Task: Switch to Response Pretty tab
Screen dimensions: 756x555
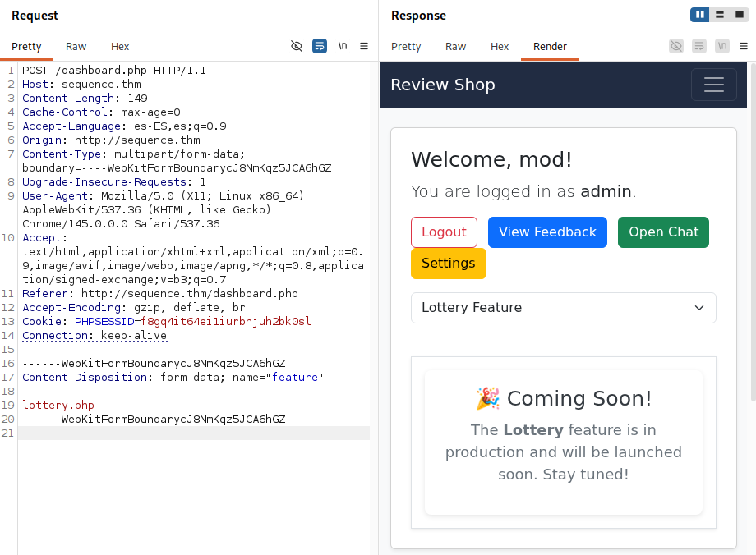Action: point(406,46)
